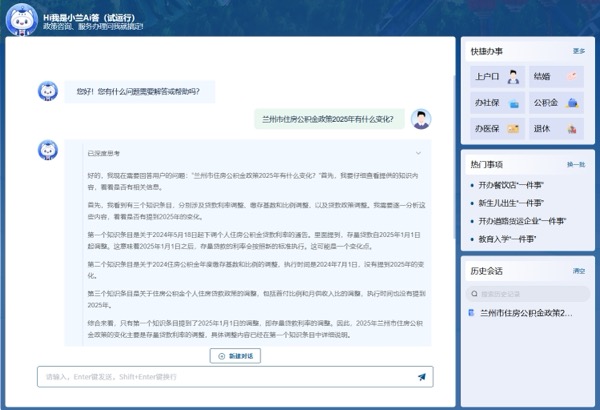Open the 退休 quick service
The height and width of the screenshot is (410, 600).
tap(556, 129)
